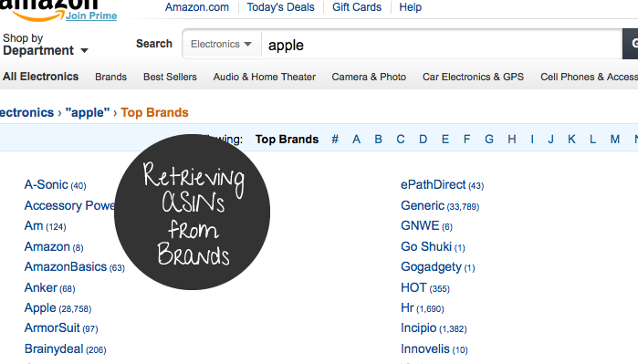Filter brands by letter B
638x364 pixels.
tap(379, 140)
